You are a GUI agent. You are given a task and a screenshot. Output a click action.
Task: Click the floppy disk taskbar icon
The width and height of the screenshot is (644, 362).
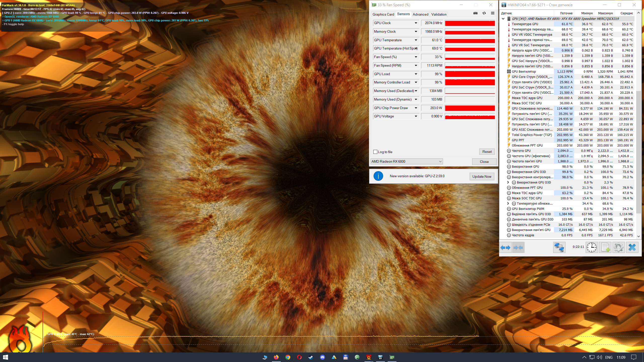(x=346, y=357)
